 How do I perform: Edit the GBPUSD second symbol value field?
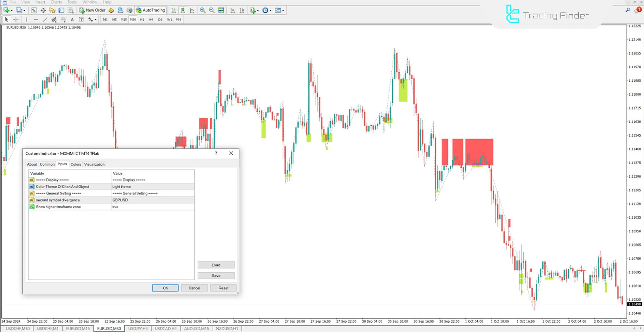[x=152, y=200]
